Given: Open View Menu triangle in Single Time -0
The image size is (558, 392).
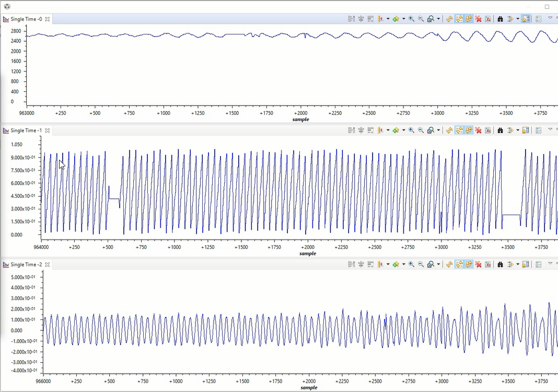Looking at the screenshot, I should [x=550, y=18].
